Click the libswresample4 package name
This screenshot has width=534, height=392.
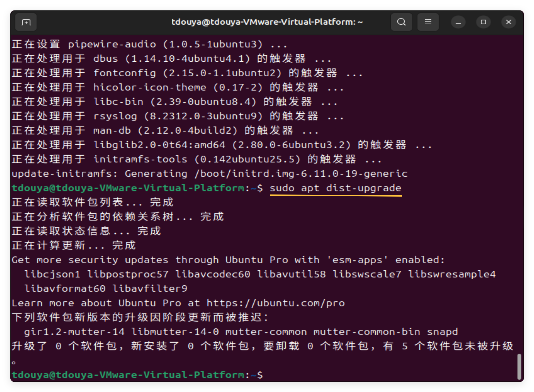tap(452, 275)
